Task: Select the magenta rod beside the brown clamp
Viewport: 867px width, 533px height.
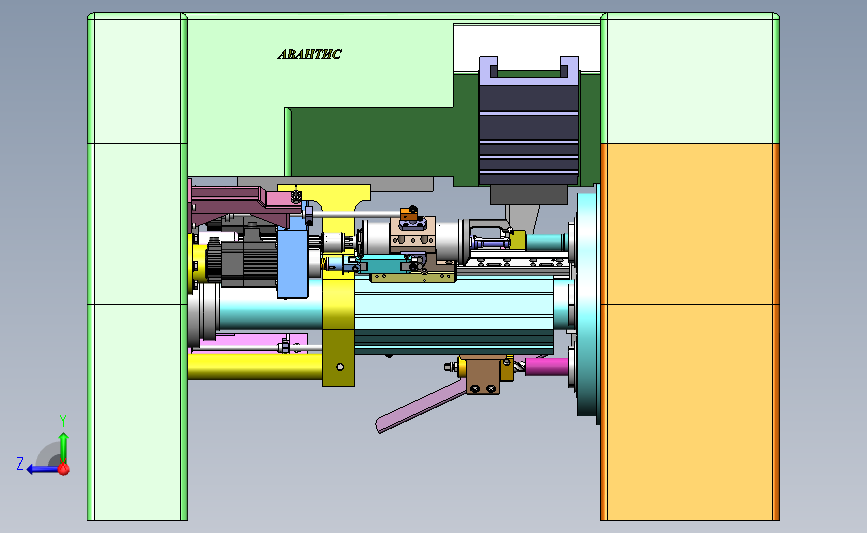Action: [x=547, y=366]
